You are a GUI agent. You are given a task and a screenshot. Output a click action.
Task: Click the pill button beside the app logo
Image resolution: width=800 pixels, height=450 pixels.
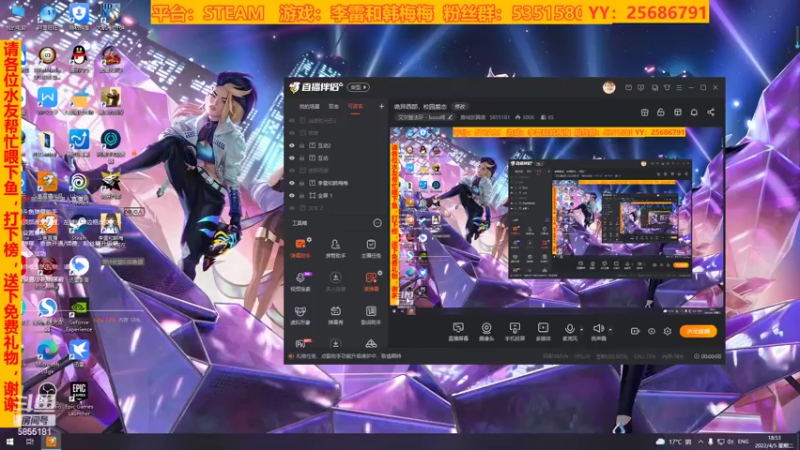click(358, 87)
